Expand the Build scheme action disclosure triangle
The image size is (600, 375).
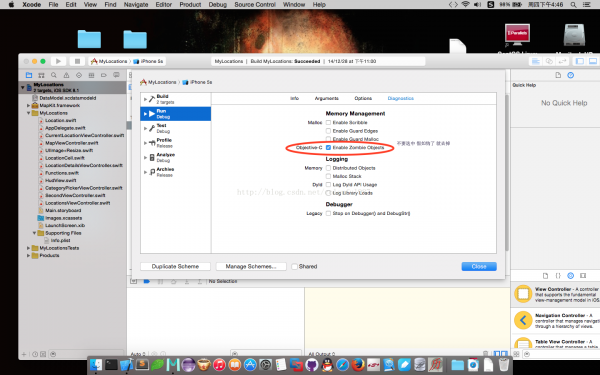point(145,99)
